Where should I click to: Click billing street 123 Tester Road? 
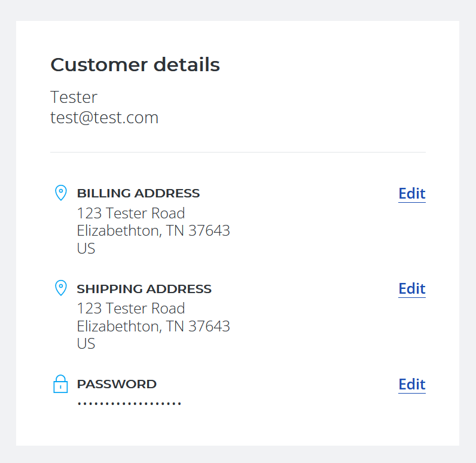[x=131, y=213]
